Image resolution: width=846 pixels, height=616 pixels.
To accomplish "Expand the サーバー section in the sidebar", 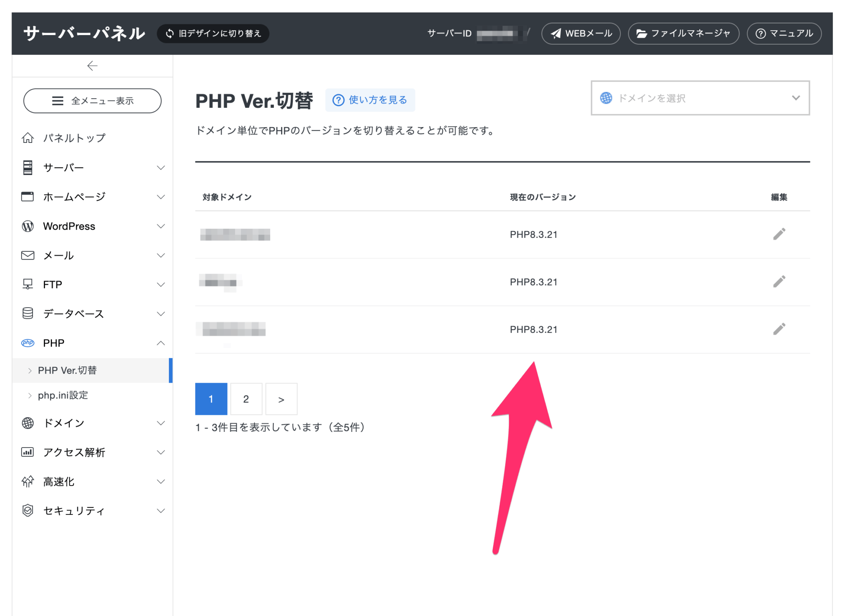I will click(x=161, y=167).
